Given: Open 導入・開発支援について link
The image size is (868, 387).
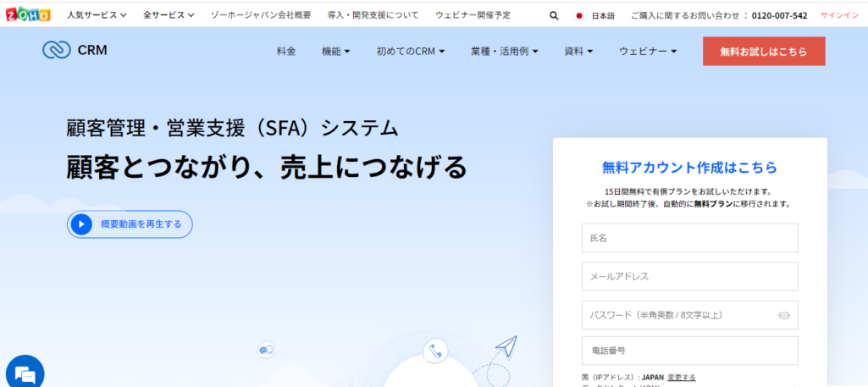Looking at the screenshot, I should pos(373,15).
